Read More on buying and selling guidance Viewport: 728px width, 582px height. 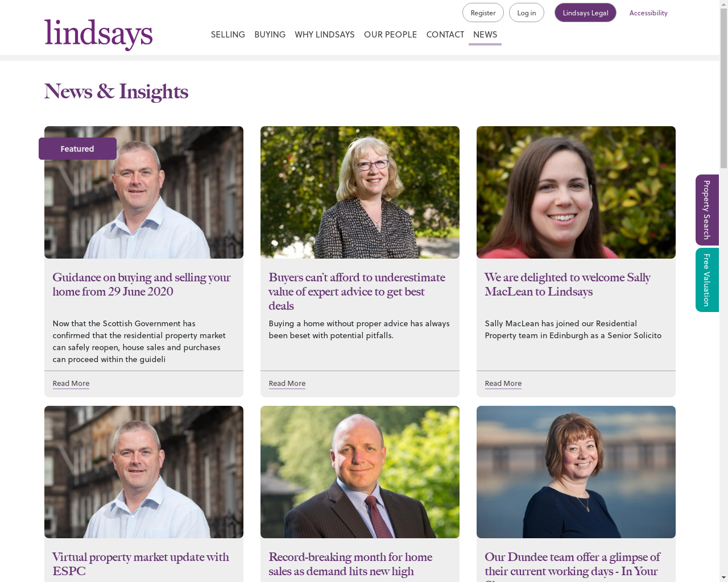coord(71,384)
